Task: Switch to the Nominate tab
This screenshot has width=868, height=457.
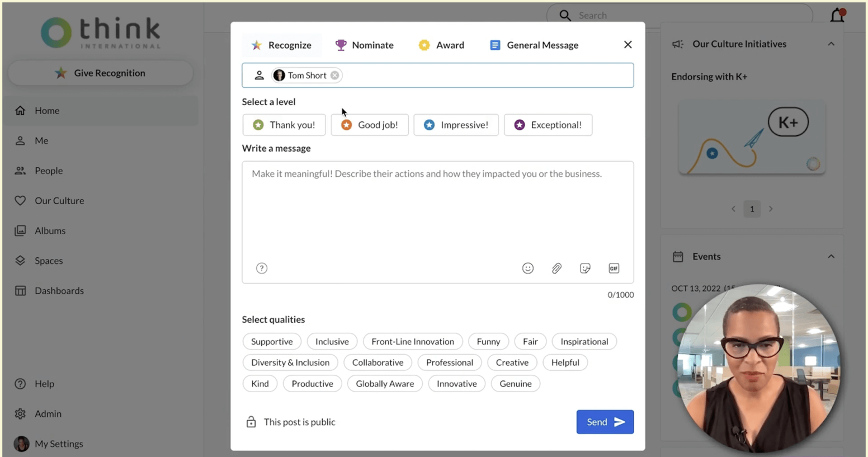Action: [x=364, y=45]
